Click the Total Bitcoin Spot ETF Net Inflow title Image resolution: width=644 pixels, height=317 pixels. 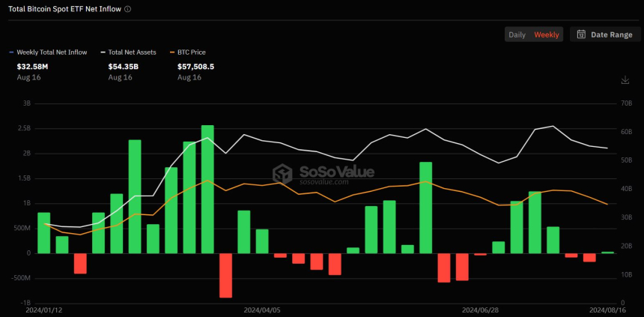coord(64,9)
